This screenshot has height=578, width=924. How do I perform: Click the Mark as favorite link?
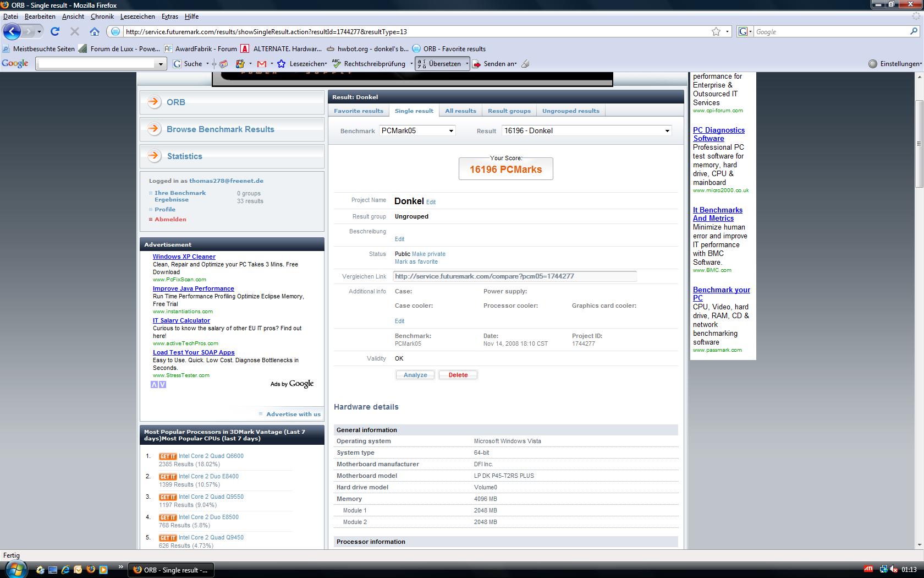click(x=416, y=261)
